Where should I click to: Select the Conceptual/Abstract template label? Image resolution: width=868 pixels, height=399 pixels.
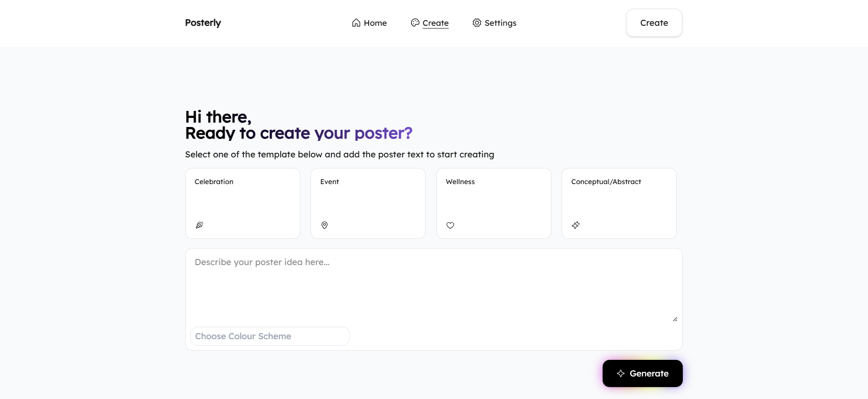coord(606,182)
